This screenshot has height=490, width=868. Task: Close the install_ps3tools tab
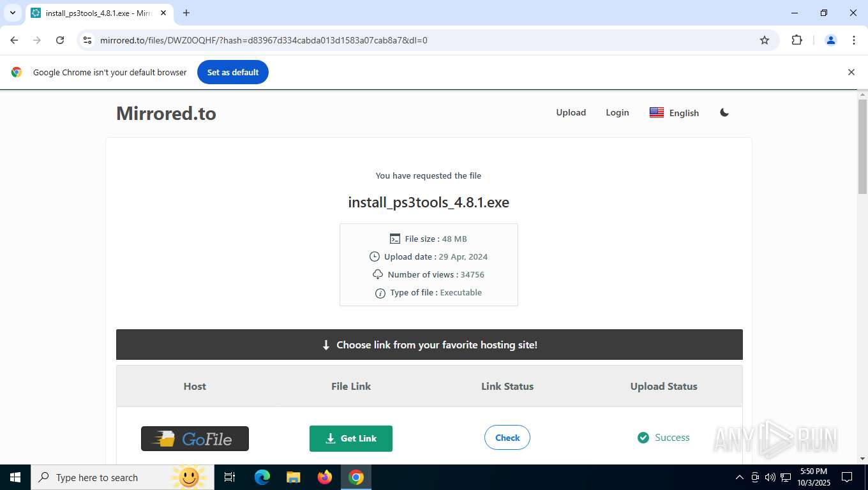(163, 13)
